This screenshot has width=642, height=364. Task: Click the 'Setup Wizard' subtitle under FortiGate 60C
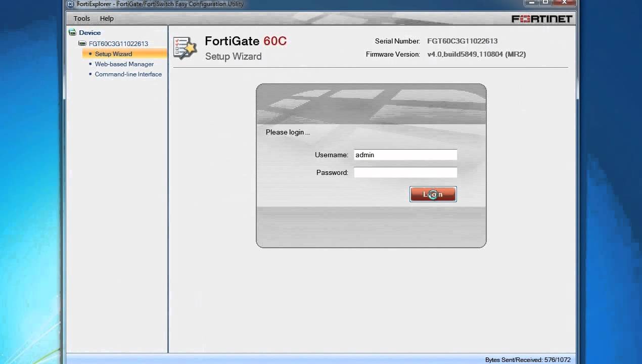233,56
